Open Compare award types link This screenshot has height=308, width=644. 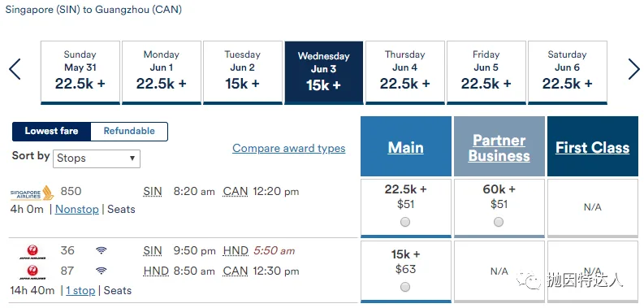coord(289,148)
